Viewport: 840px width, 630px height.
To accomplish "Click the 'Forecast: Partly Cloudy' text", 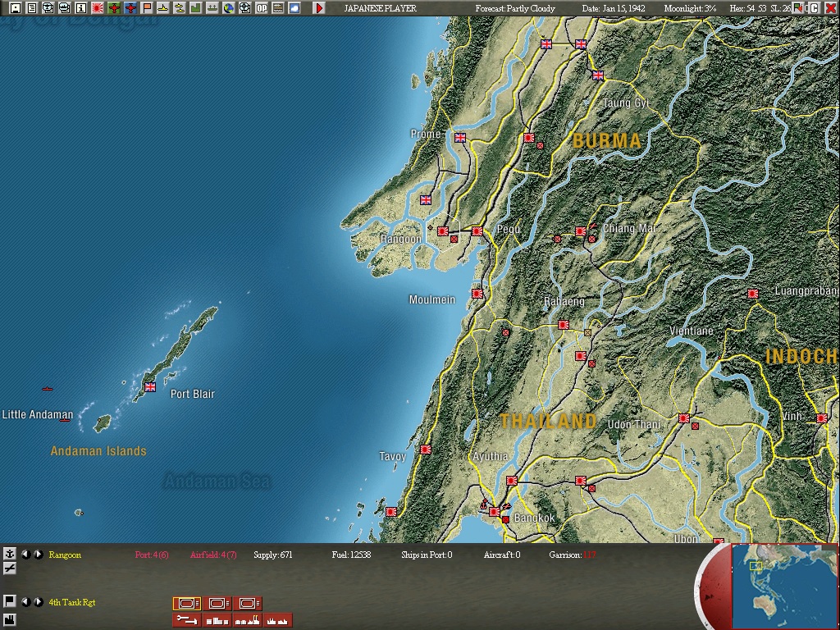I will coord(515,8).
